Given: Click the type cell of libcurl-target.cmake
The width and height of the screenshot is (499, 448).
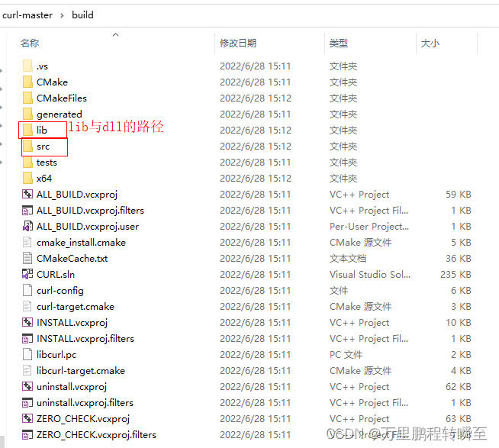Looking at the screenshot, I should 361,371.
